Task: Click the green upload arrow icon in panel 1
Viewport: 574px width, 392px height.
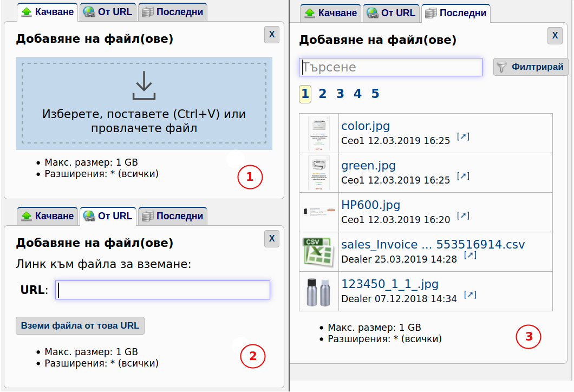Action: pos(27,12)
